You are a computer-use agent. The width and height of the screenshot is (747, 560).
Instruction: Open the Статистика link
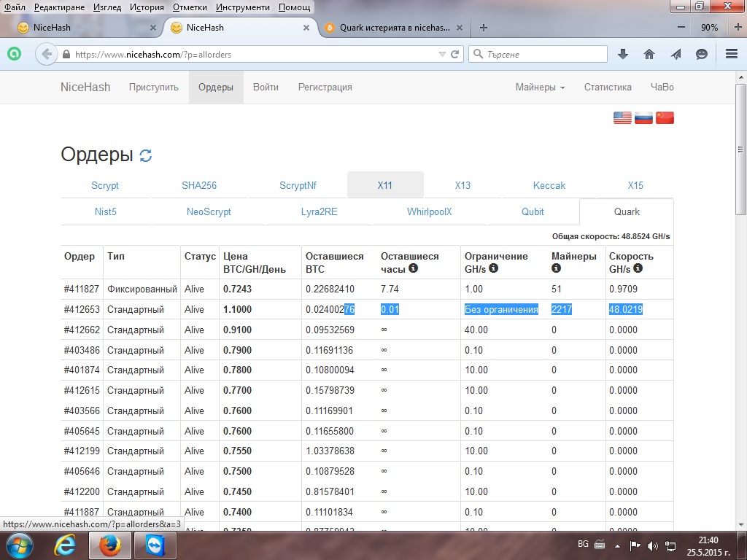[x=608, y=87]
